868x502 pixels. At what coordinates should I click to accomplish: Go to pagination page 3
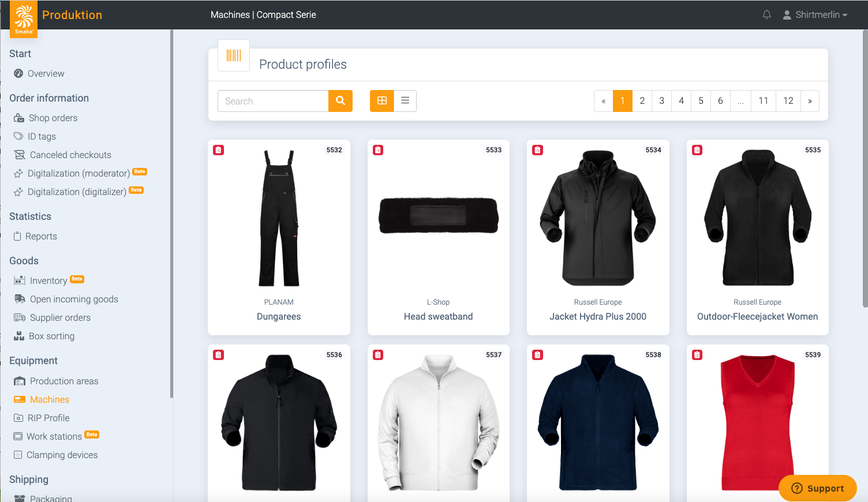(661, 101)
